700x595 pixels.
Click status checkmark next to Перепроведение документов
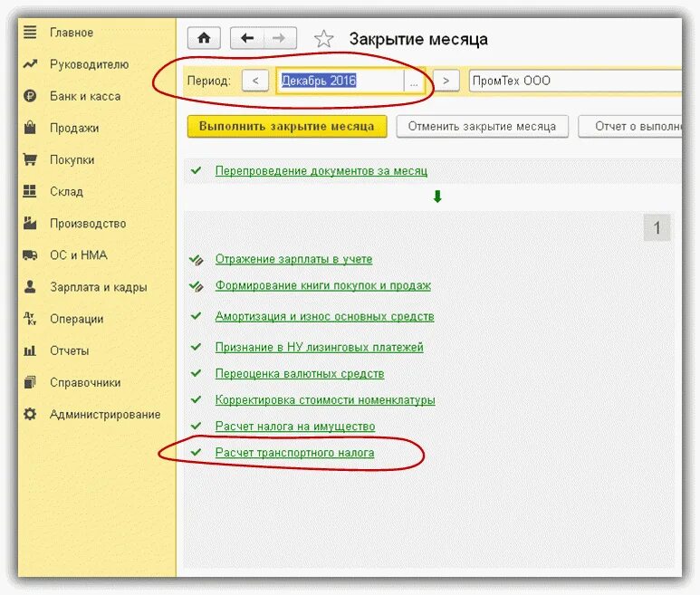click(x=196, y=170)
